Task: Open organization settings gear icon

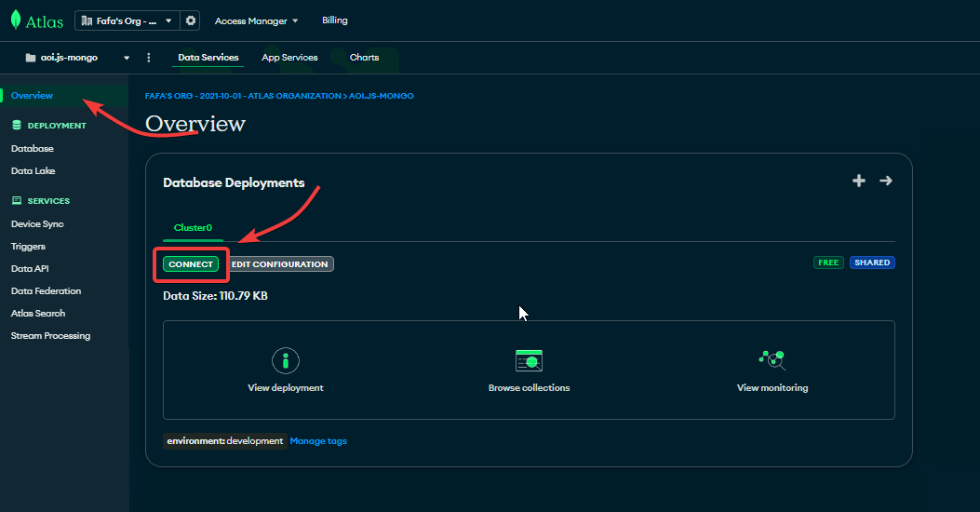Action: pos(191,20)
